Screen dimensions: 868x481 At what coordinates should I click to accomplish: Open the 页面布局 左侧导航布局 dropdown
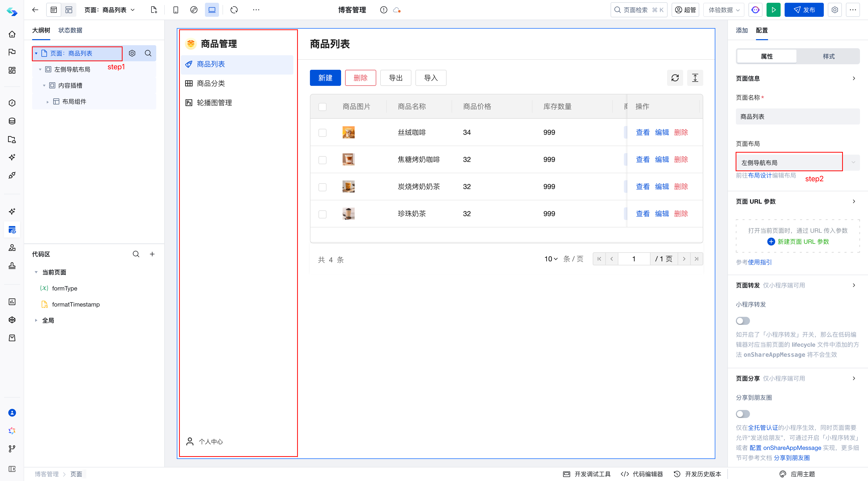pyautogui.click(x=798, y=162)
